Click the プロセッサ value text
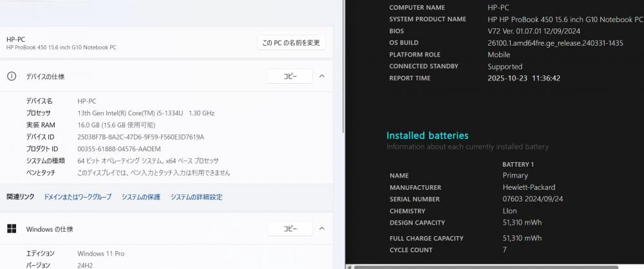644x269 pixels. (146, 113)
